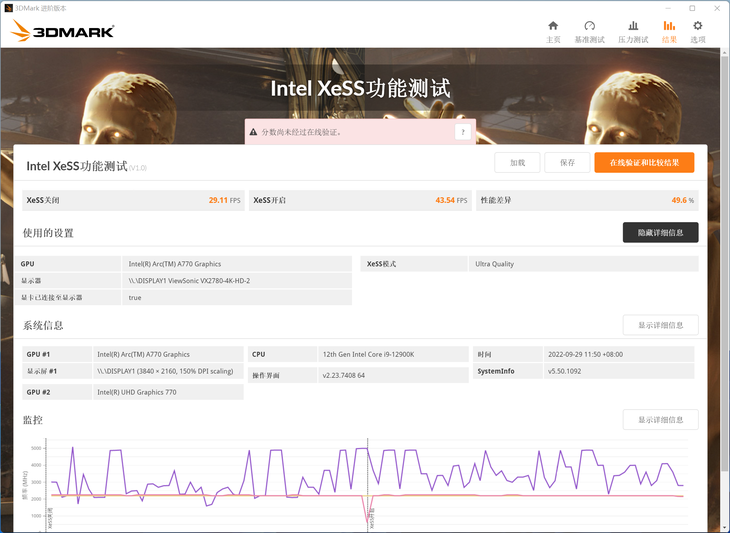The height and width of the screenshot is (533, 730).
Task: Click the ViewSonic VX2780-4K-HD-2 display value
Action: coord(189,281)
